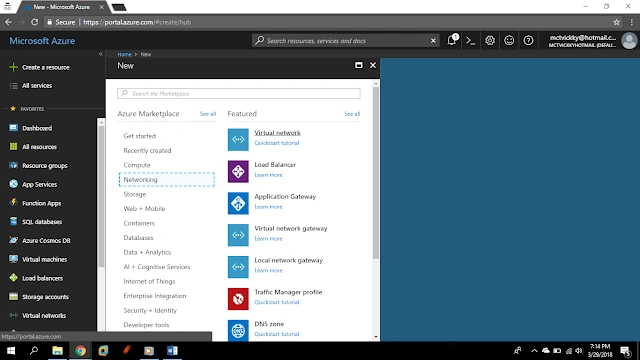Screen dimensions: 640x360
Task: Open portal settings gear
Action: point(490,40)
